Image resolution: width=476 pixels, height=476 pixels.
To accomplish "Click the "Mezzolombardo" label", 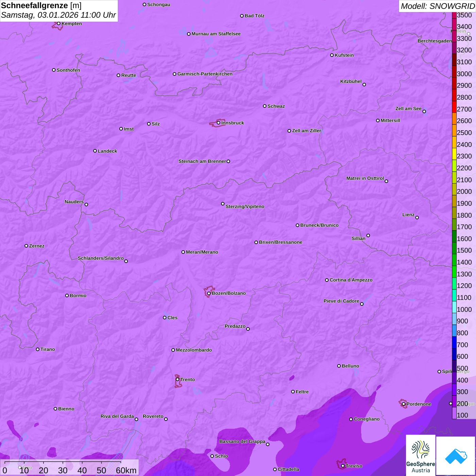I will [x=194, y=350].
